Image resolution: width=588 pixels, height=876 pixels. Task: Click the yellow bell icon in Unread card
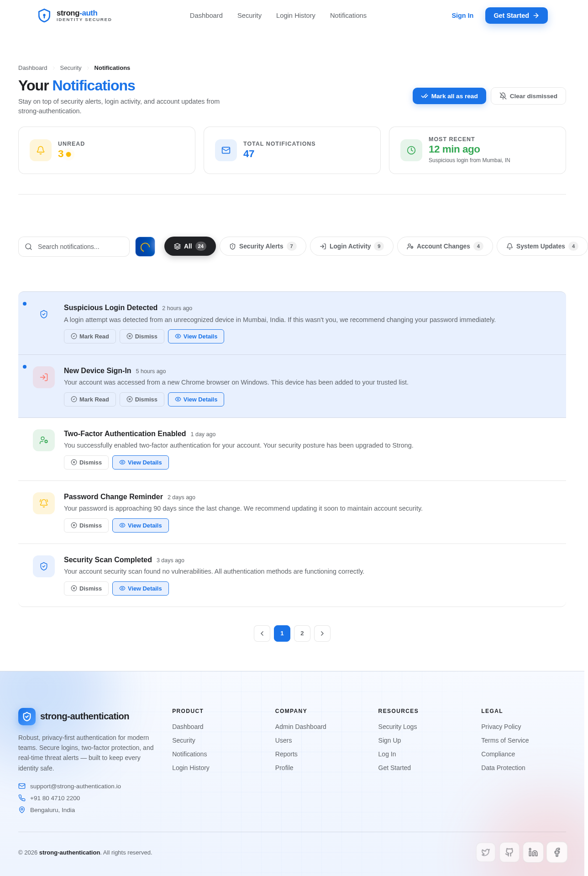(x=41, y=150)
